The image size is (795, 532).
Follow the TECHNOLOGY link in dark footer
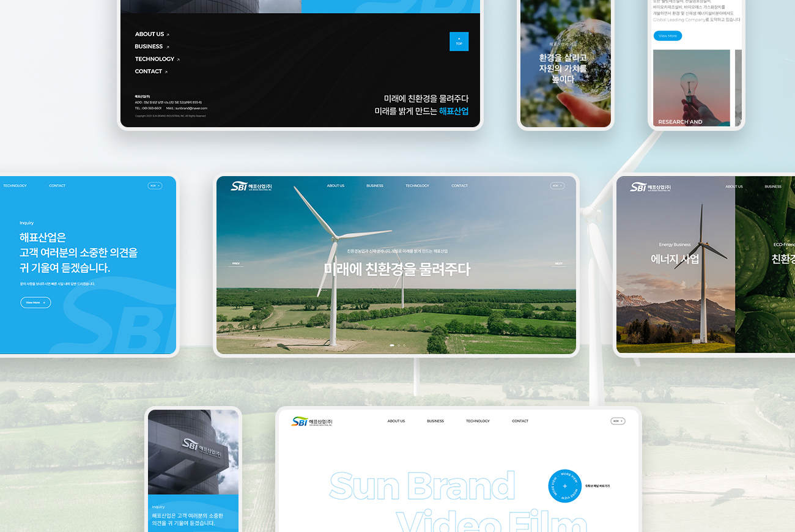tap(157, 59)
